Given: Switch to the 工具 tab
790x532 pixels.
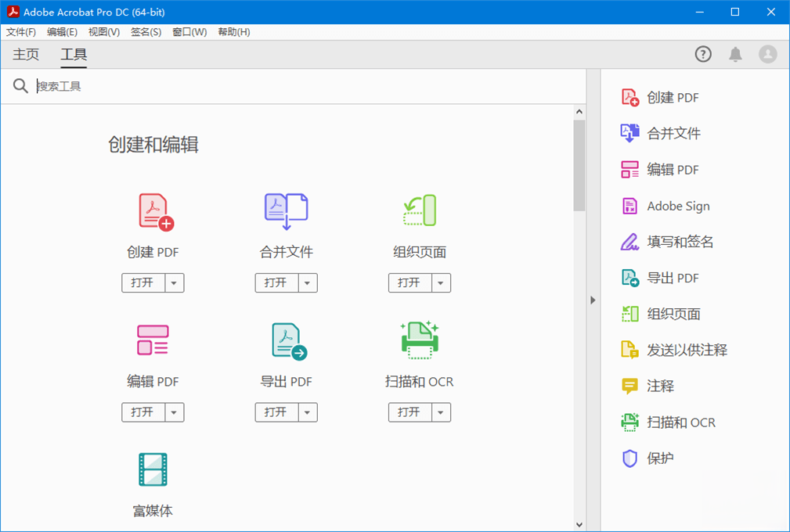Looking at the screenshot, I should click(74, 54).
